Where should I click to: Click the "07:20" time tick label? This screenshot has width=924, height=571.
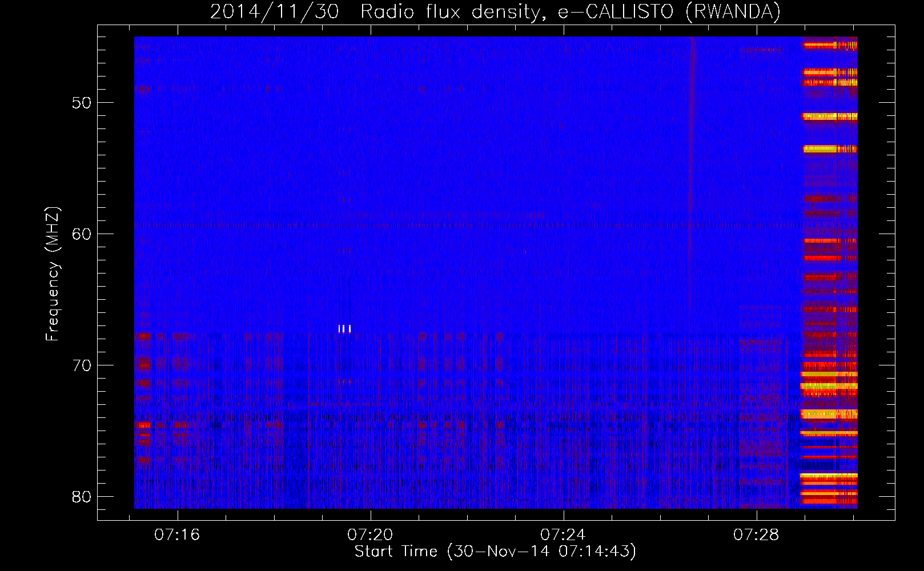(x=371, y=535)
